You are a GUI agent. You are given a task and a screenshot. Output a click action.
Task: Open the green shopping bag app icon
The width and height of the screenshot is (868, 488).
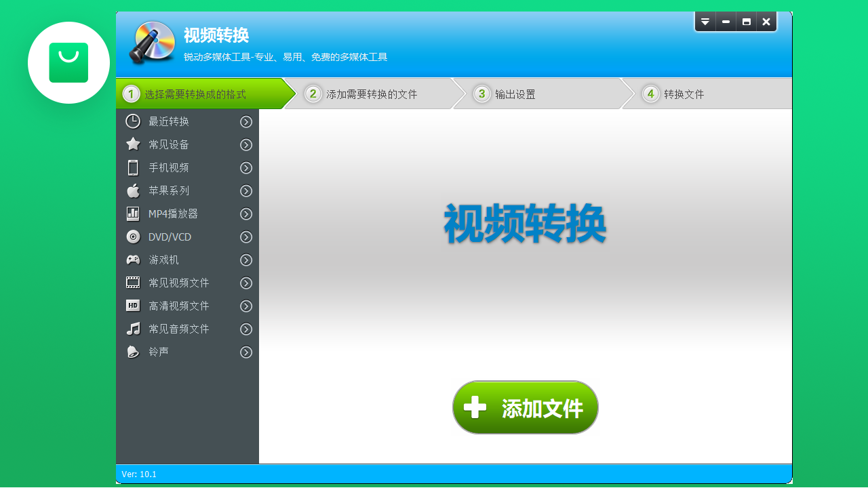68,62
